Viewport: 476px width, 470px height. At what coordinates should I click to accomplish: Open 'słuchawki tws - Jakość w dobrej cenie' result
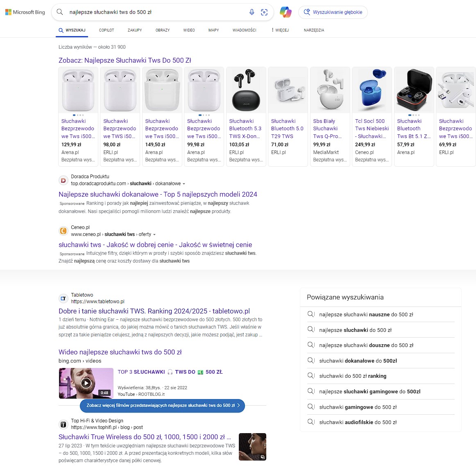point(155,245)
